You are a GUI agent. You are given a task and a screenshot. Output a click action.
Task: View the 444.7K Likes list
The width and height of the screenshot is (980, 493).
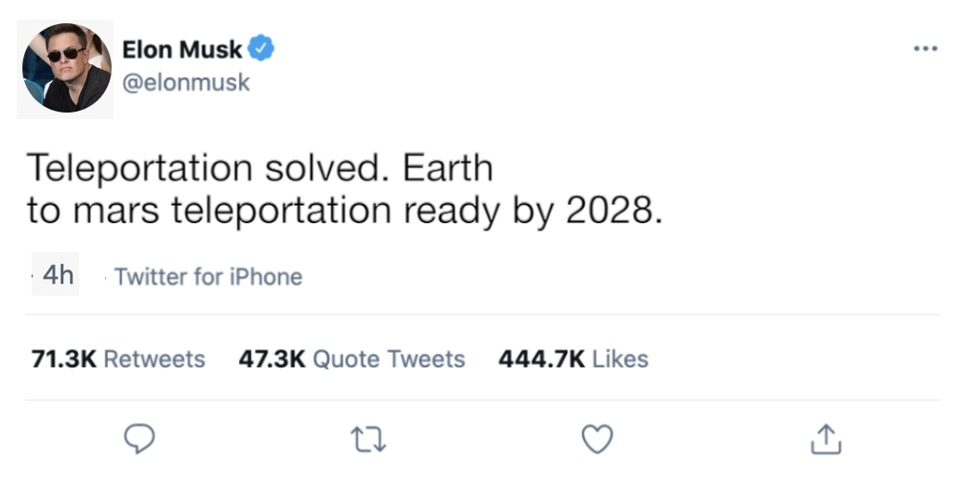point(573,359)
